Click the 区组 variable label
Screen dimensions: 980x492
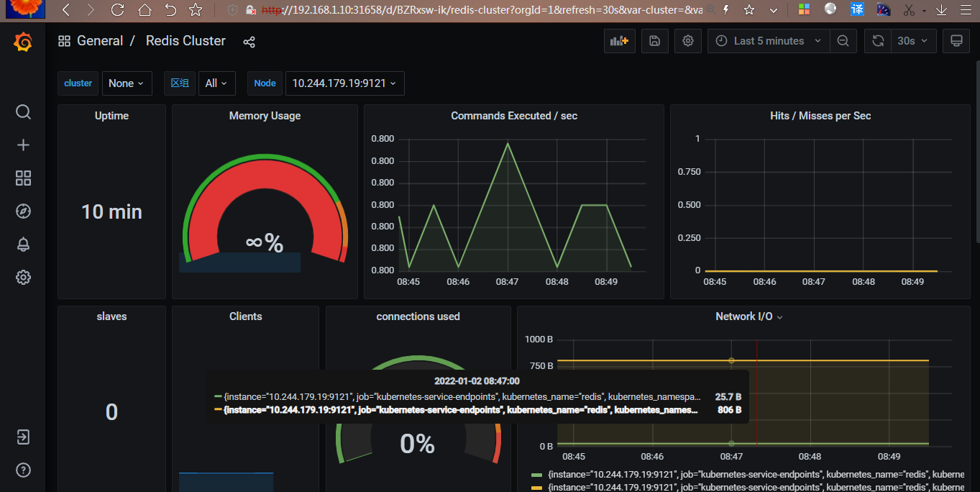[x=180, y=83]
